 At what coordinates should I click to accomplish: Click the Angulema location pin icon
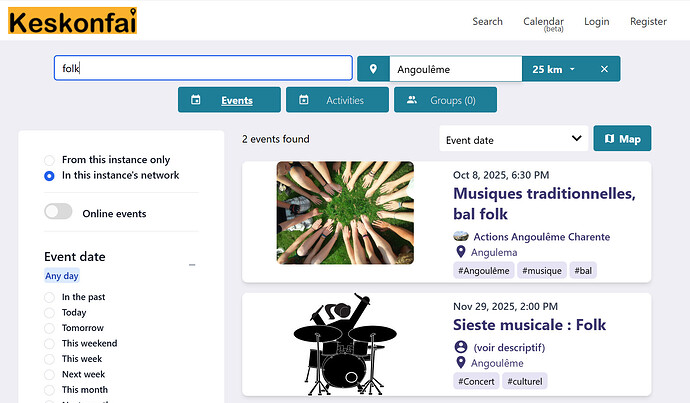460,253
